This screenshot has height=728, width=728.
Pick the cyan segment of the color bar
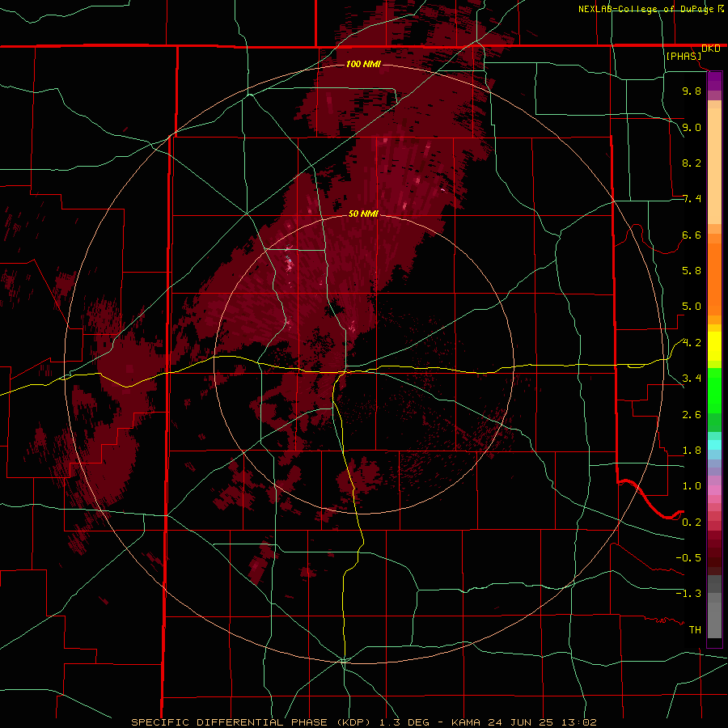pyautogui.click(x=714, y=445)
